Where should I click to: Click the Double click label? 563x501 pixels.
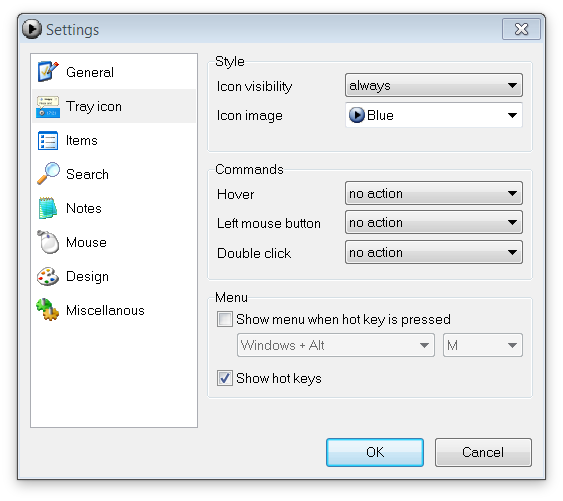point(254,253)
